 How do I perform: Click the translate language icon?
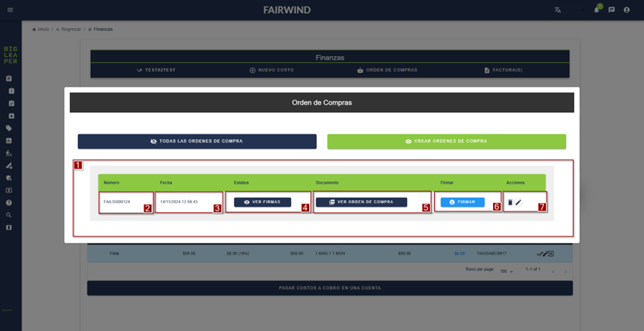click(x=557, y=10)
